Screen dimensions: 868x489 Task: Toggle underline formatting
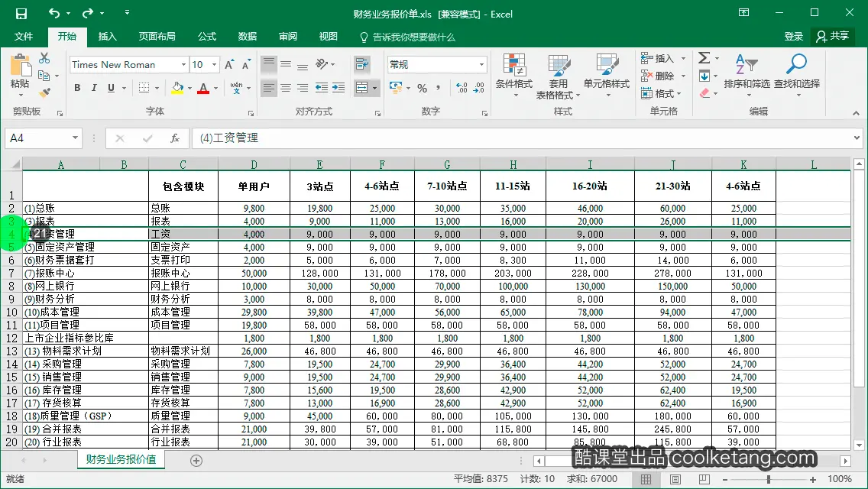click(x=111, y=88)
